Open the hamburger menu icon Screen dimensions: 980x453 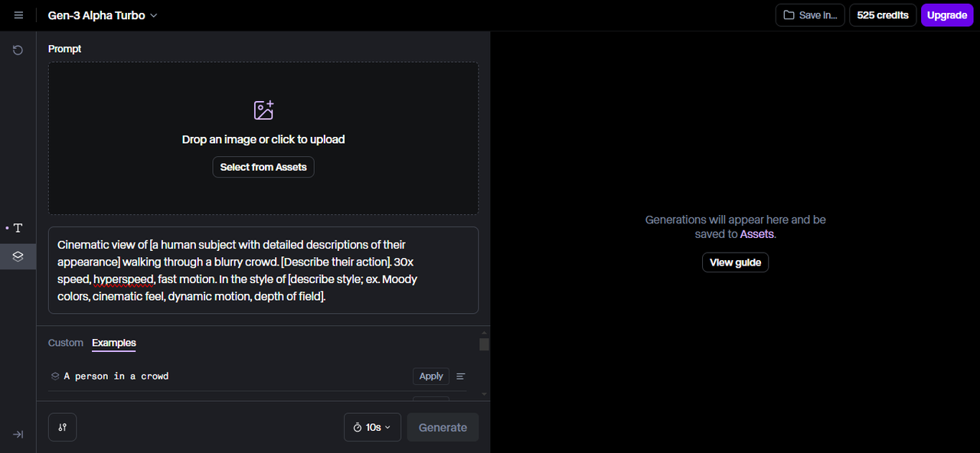(x=18, y=15)
